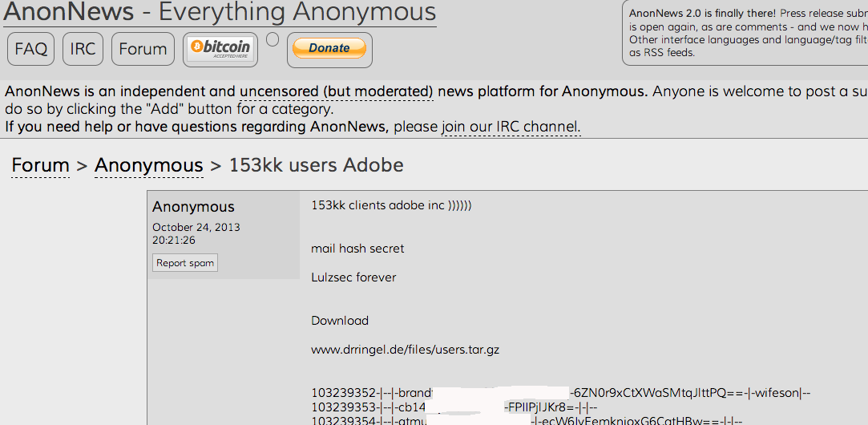The image size is (868, 425).
Task: Click the Bitcoin accepted here badge
Action: 220,49
